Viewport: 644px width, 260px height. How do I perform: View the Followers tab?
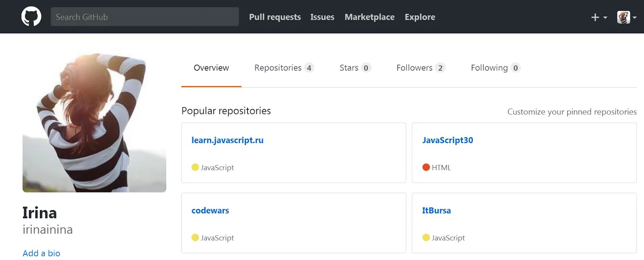point(420,68)
